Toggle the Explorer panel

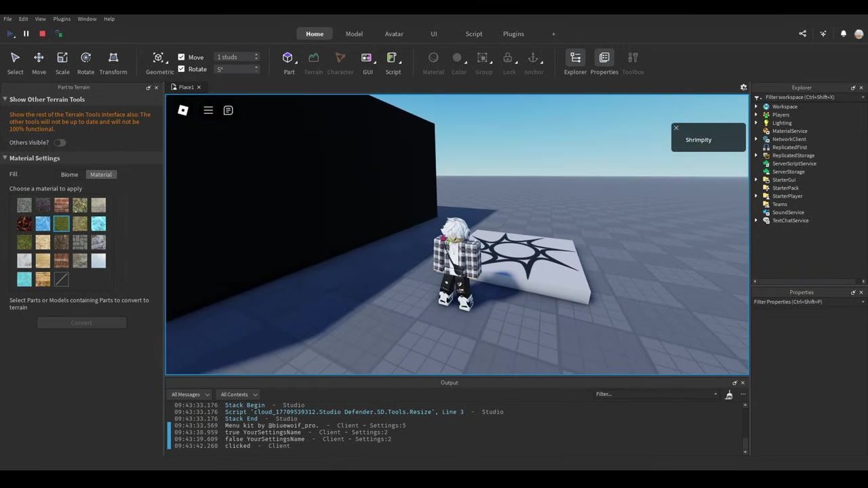(575, 63)
